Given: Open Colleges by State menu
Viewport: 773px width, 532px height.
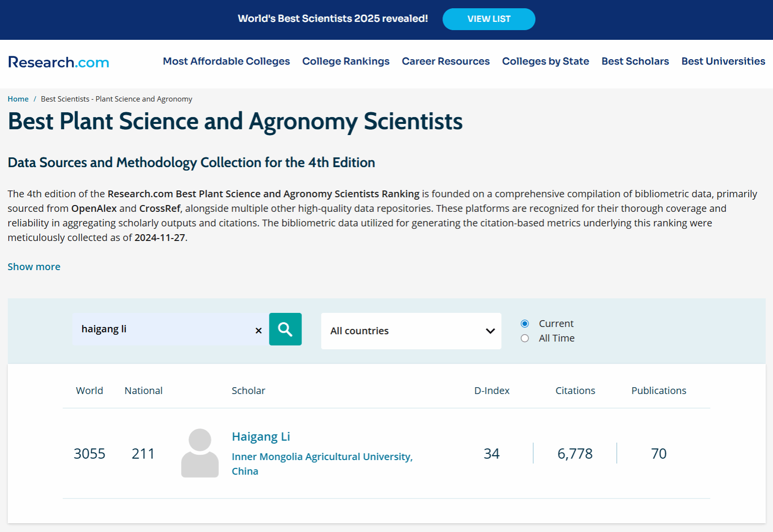Looking at the screenshot, I should pyautogui.click(x=545, y=61).
